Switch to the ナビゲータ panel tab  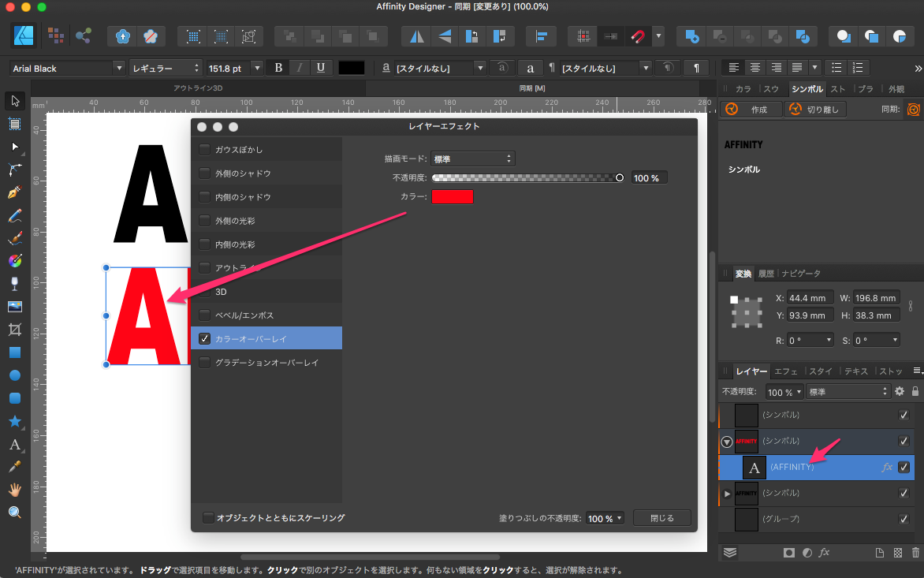801,274
